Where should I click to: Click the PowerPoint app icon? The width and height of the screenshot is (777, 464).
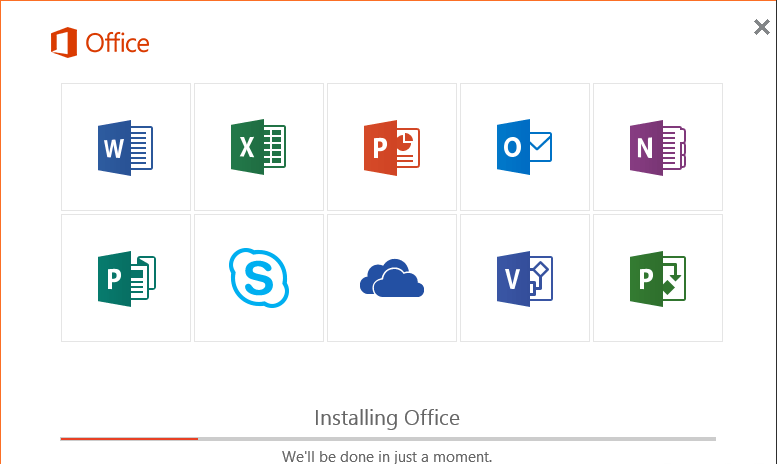(391, 147)
